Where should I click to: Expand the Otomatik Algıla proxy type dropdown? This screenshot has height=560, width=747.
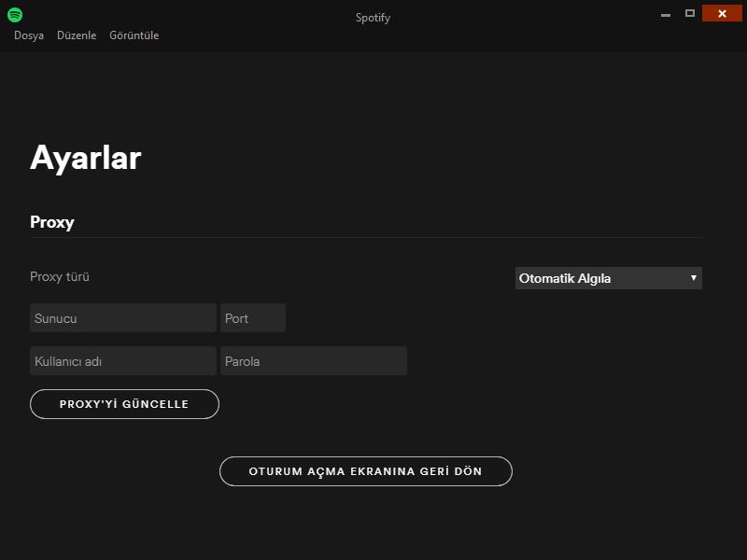[609, 278]
